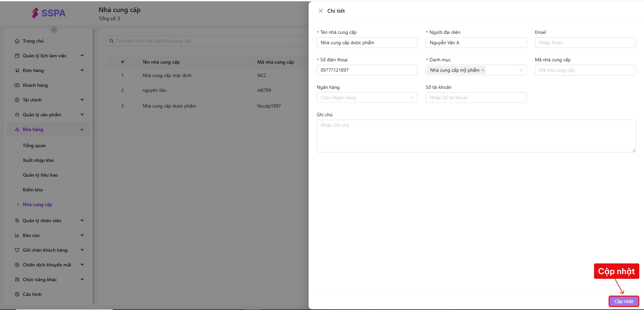Click the Tên nhà cung cấp column header

point(161,62)
